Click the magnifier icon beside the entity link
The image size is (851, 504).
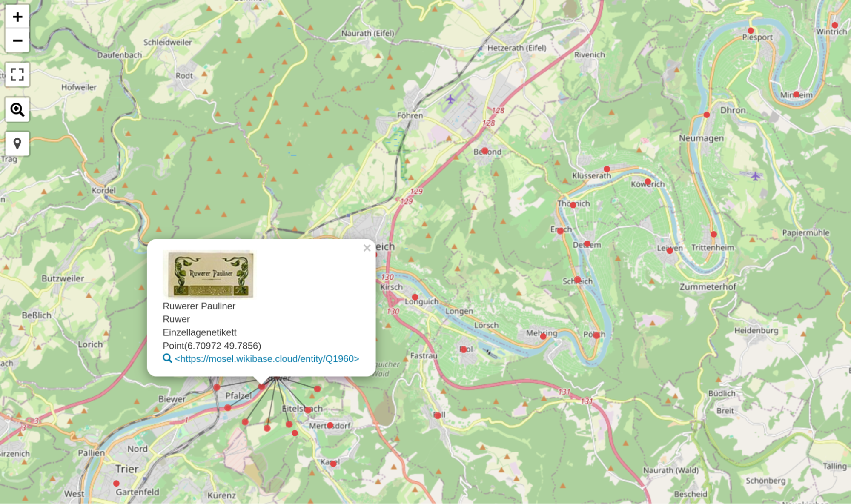coord(167,358)
